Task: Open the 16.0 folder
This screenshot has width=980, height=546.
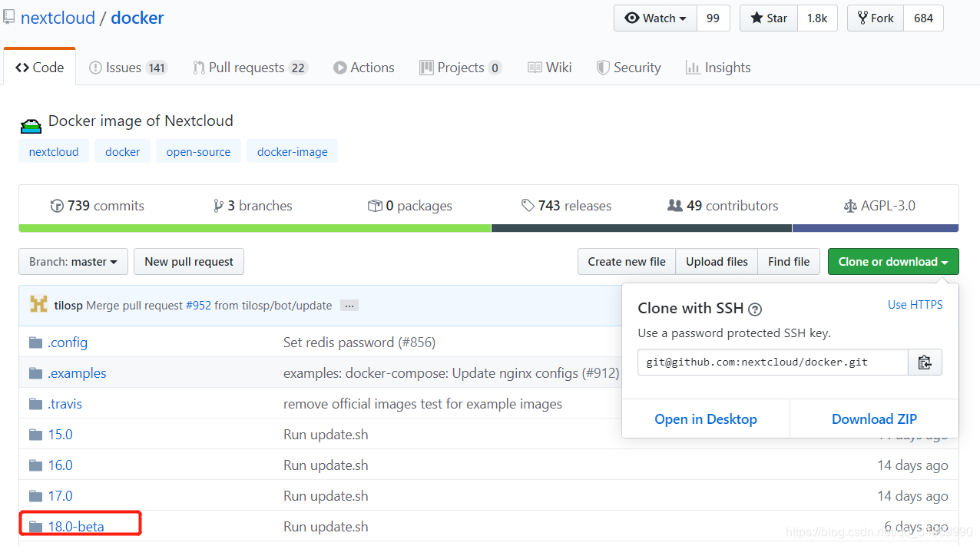Action: click(x=60, y=465)
